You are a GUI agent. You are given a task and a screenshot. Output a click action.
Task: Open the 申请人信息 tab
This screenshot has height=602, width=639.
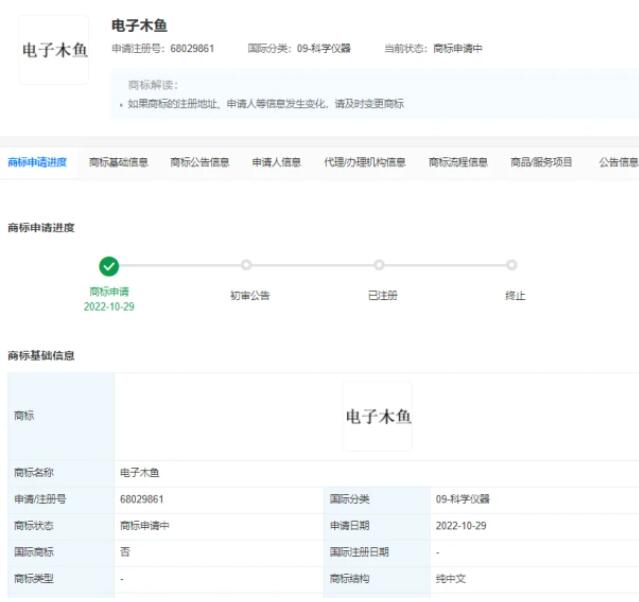coord(276,162)
